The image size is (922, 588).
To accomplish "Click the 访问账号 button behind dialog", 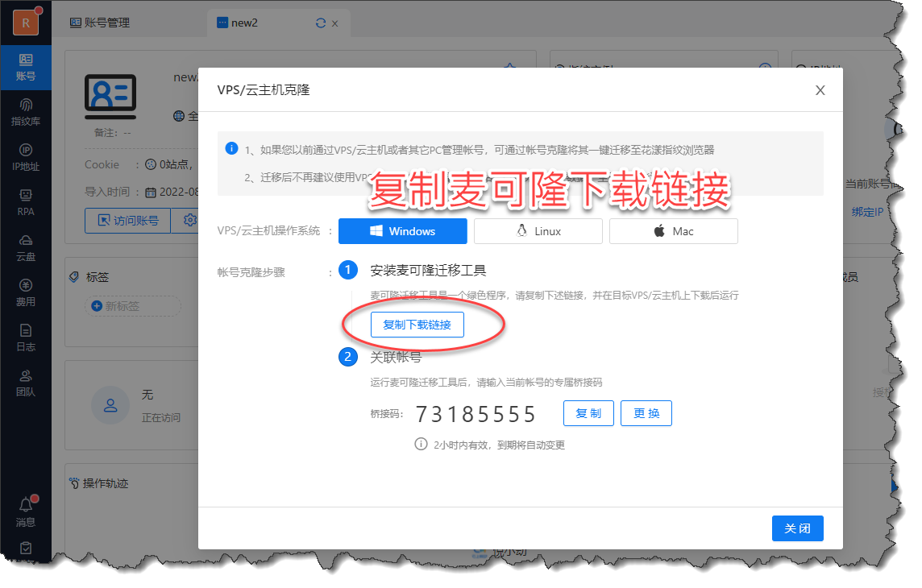I will pos(127,220).
